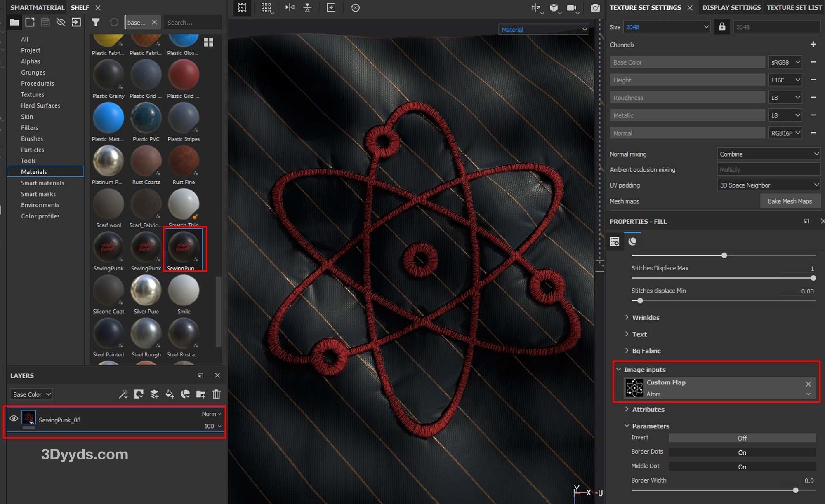Select the Silver Pure material thumbnail
The width and height of the screenshot is (825, 504).
pos(146,291)
